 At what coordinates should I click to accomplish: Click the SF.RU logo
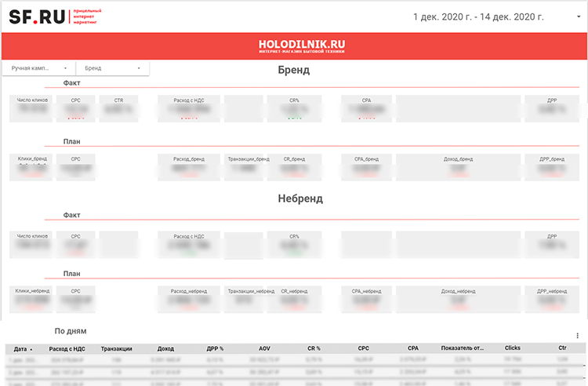point(55,17)
